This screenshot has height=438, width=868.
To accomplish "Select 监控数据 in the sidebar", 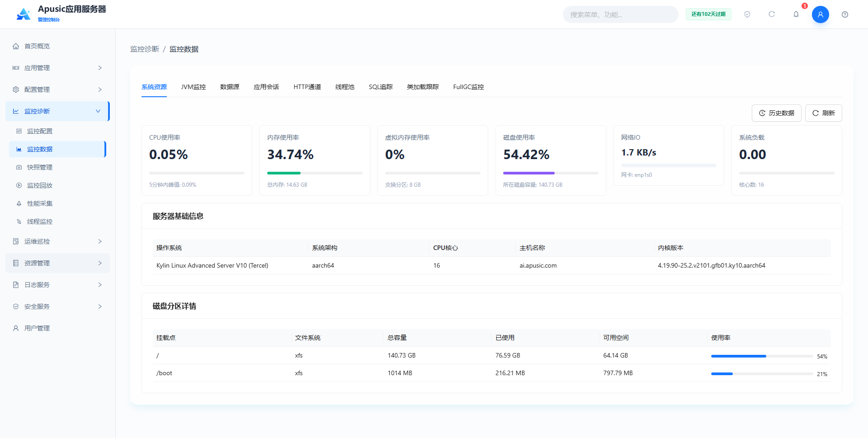I will (57, 149).
